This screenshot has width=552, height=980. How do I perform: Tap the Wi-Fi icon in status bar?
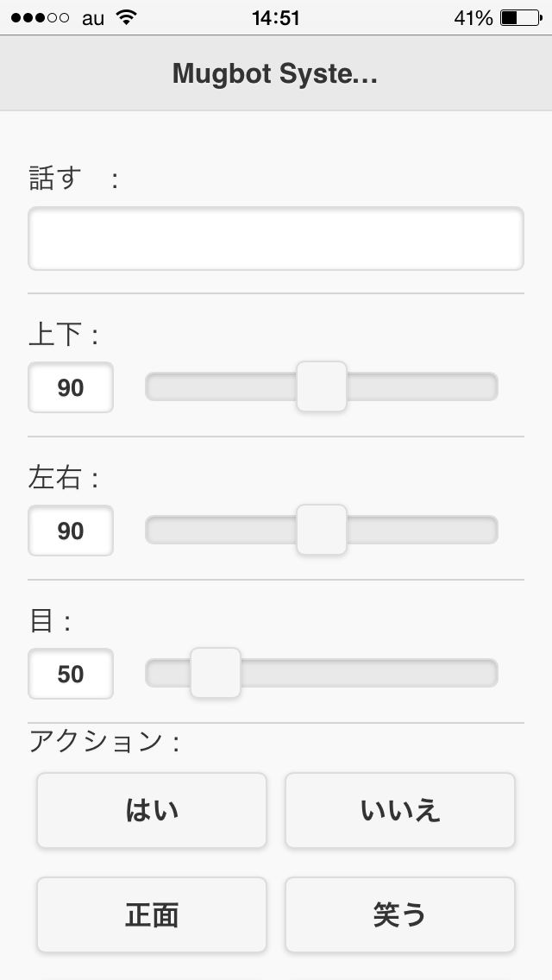coord(127,17)
